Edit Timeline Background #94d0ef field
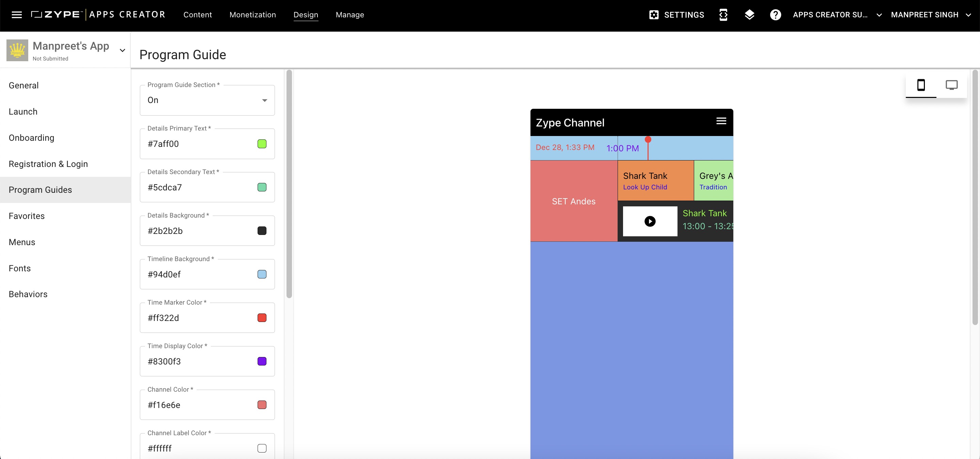The width and height of the screenshot is (980, 459). [207, 274]
